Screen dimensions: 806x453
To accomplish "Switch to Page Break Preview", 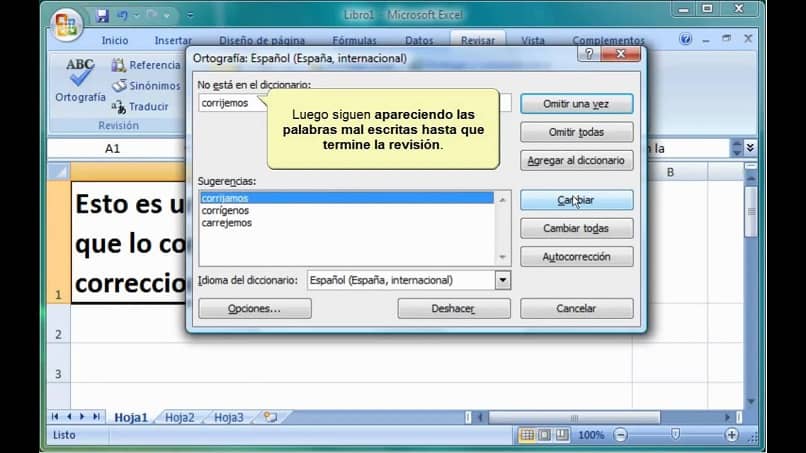I will [x=562, y=435].
